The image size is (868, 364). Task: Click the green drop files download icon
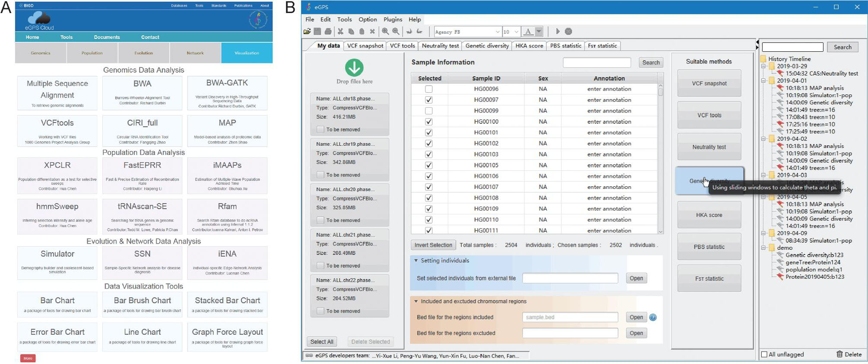[354, 68]
